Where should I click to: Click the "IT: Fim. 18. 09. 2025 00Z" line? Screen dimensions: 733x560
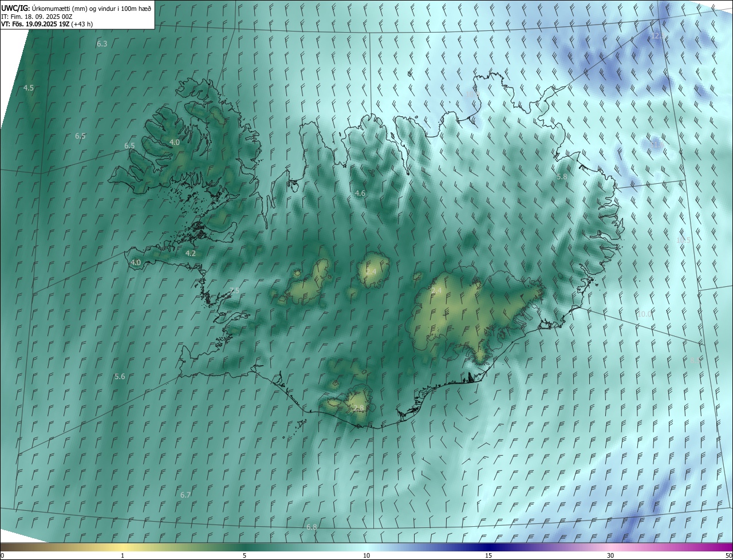point(37,16)
